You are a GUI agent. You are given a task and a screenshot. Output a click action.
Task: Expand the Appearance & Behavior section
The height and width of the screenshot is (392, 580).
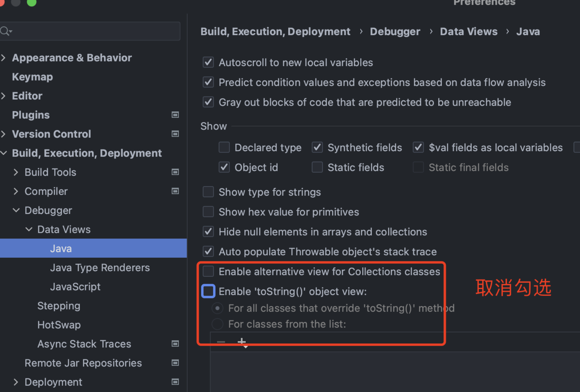(4, 58)
